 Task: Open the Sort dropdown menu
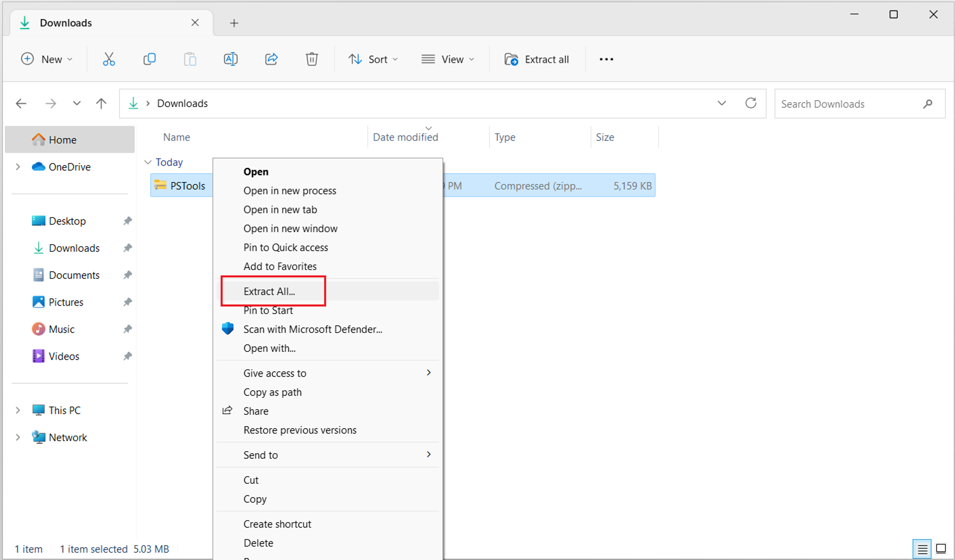pyautogui.click(x=373, y=59)
